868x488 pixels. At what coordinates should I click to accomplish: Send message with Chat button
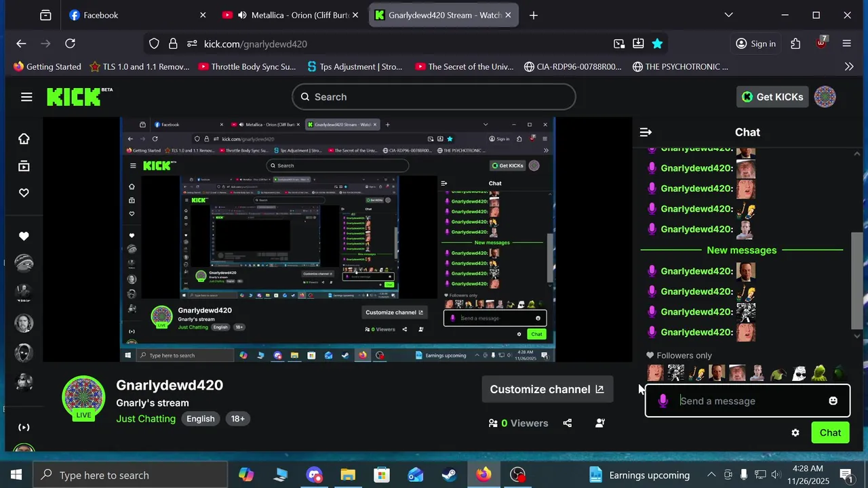coord(830,432)
